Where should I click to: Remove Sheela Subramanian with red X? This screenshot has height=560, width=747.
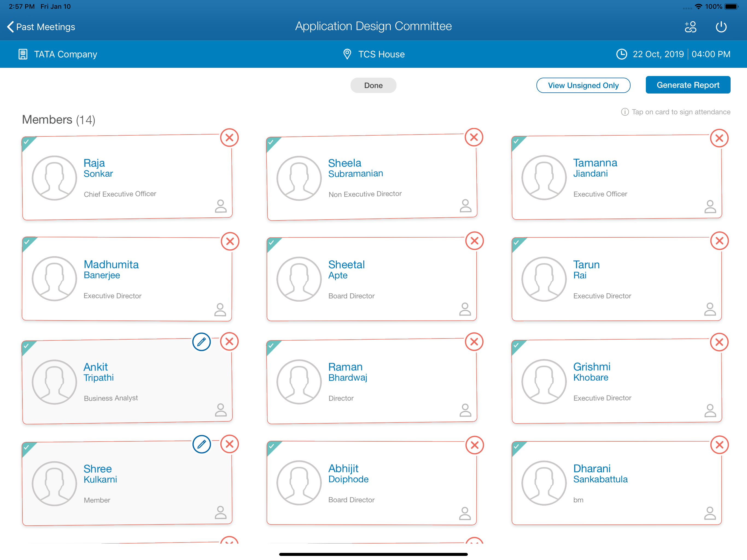tap(474, 137)
